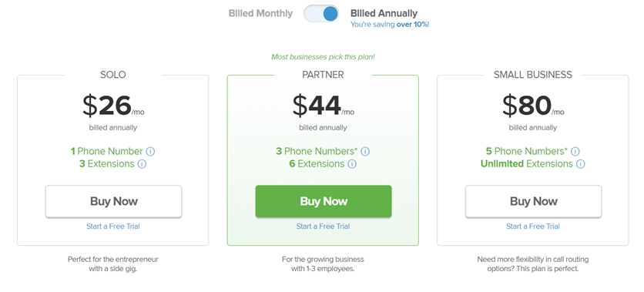Viewport: 644px width, 292px height.
Task: Select the Billed Annually option label
Action: coord(384,13)
